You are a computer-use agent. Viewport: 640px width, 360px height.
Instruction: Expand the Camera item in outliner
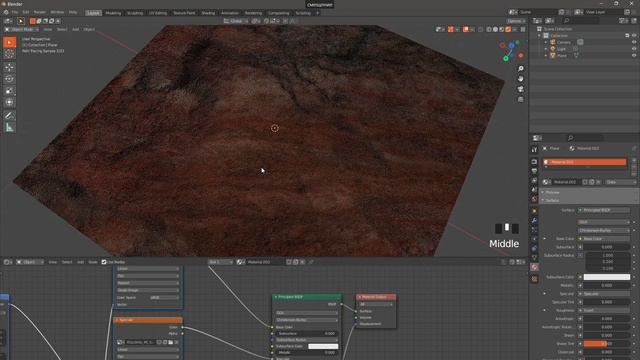click(546, 42)
